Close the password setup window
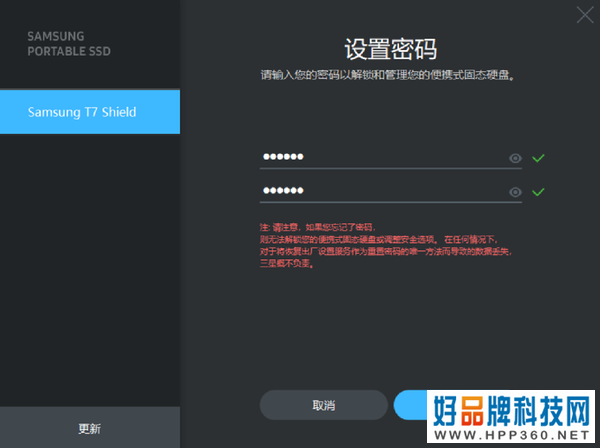The image size is (600, 448). [585, 15]
